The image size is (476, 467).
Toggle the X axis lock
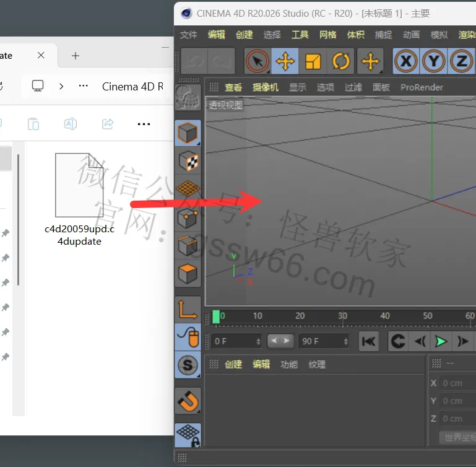(x=406, y=61)
